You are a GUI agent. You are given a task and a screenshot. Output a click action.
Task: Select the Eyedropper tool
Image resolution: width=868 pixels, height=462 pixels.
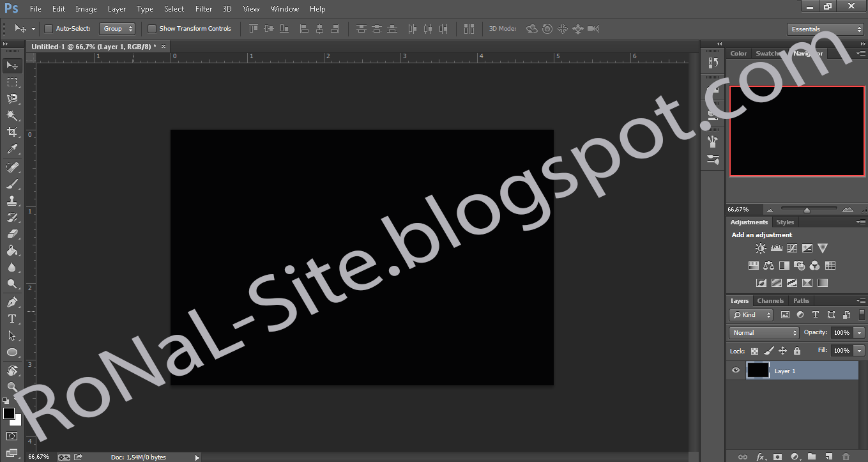pos(12,149)
